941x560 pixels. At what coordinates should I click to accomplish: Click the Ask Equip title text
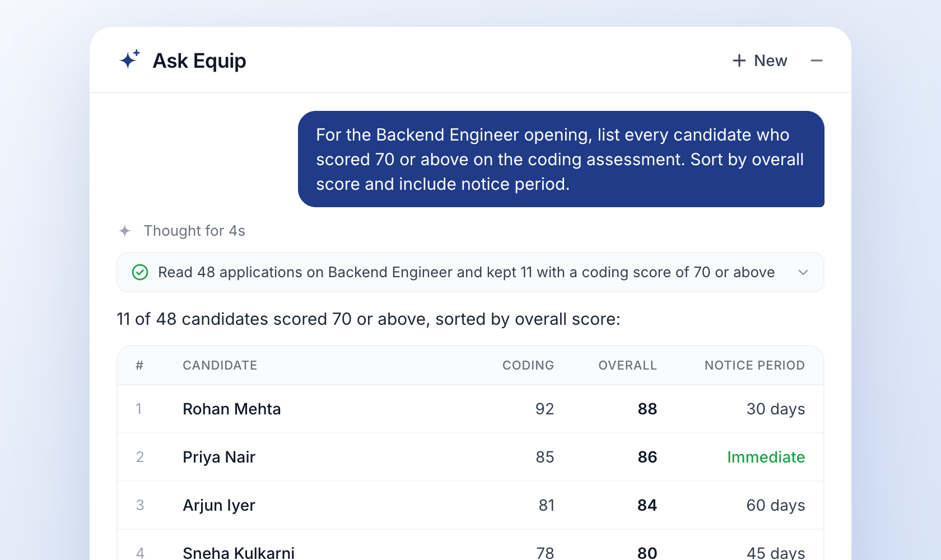coord(199,60)
